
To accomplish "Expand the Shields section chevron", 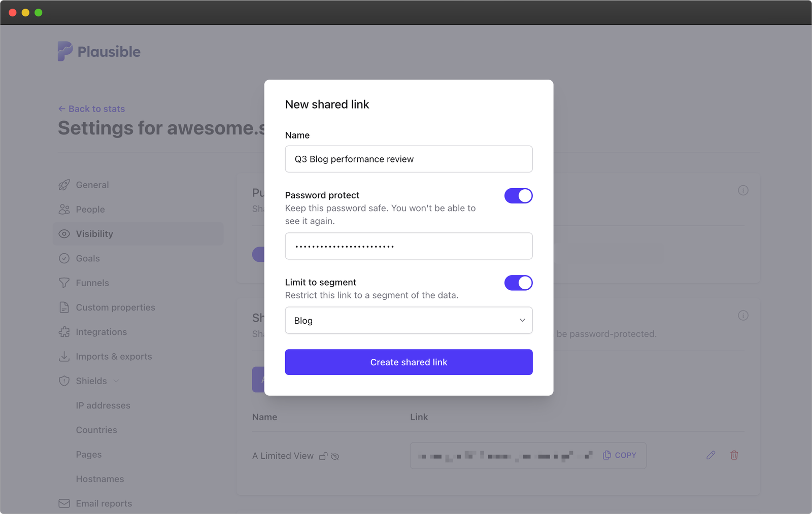I will (x=116, y=381).
